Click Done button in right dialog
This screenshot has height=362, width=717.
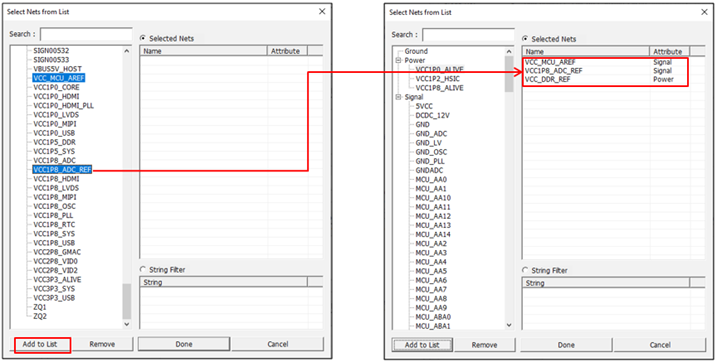point(566,345)
